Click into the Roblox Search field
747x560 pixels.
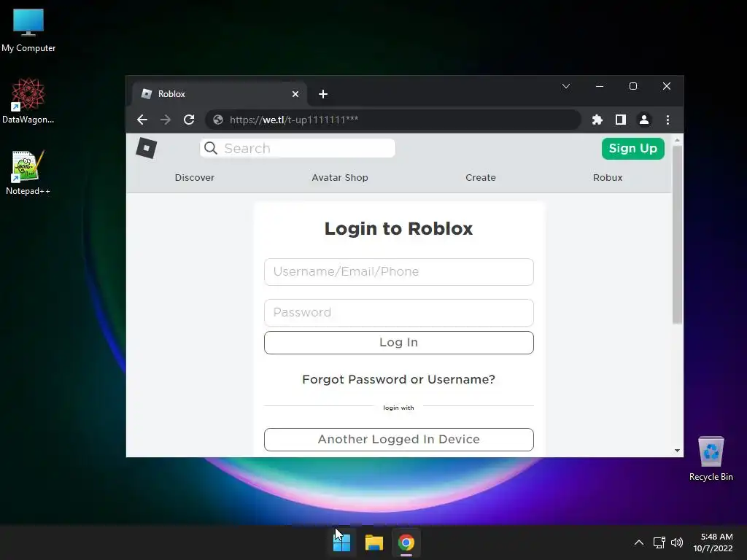pos(298,148)
